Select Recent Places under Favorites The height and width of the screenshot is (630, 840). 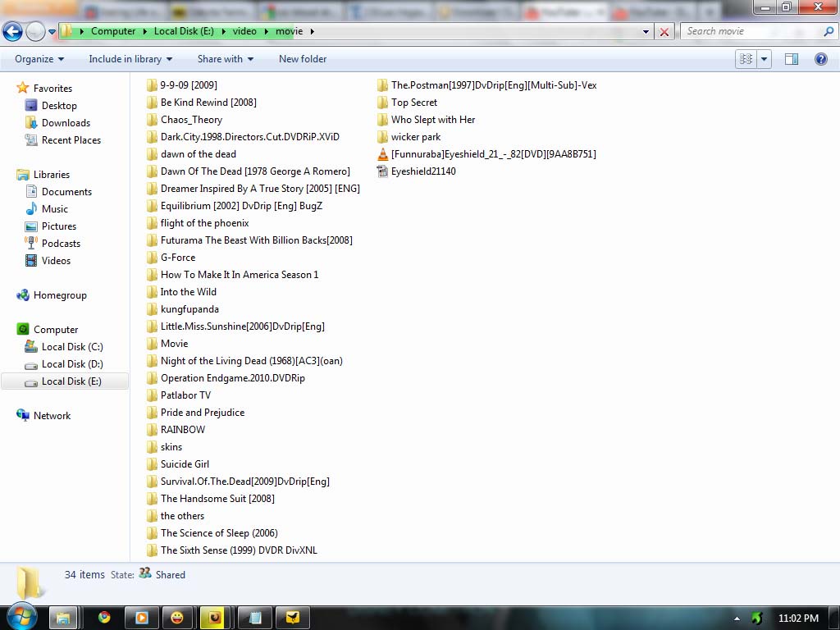[x=71, y=139]
